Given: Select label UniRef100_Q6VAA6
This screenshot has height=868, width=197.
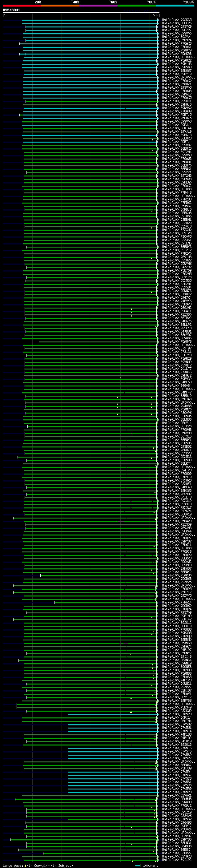Looking at the screenshot, I should click(x=177, y=338).
